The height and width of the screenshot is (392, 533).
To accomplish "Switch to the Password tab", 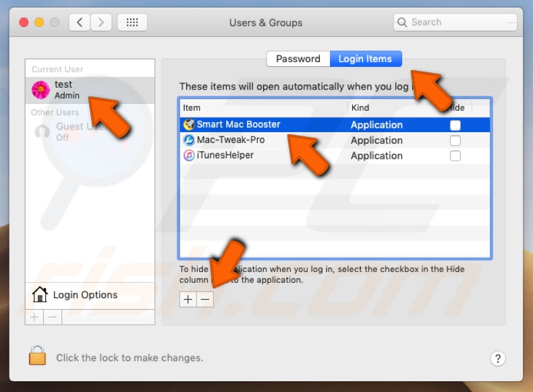I will click(298, 59).
